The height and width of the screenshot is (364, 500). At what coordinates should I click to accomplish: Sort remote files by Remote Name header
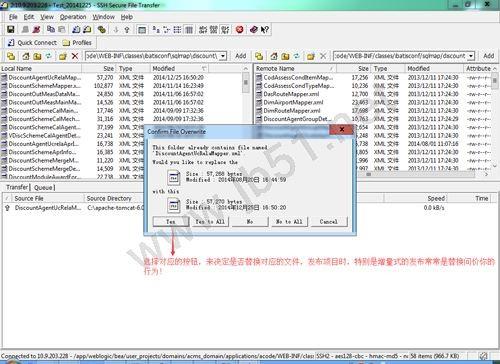[295, 68]
